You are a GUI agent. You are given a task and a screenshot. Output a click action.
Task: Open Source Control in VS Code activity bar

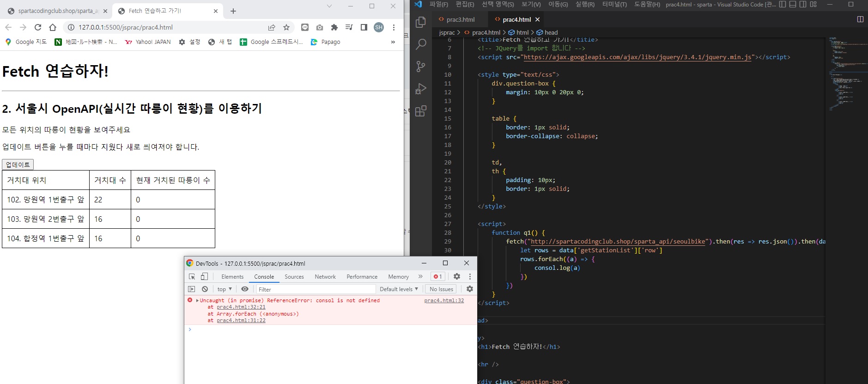click(x=420, y=67)
